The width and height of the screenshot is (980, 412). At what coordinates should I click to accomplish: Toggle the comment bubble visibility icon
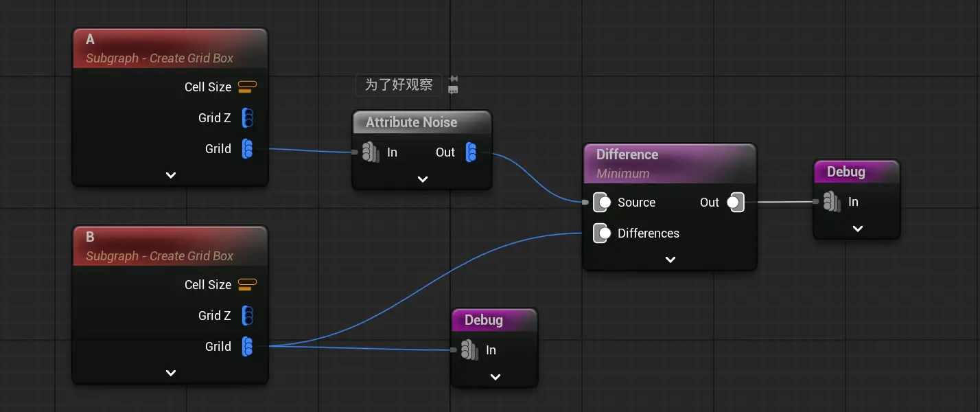coord(453,90)
